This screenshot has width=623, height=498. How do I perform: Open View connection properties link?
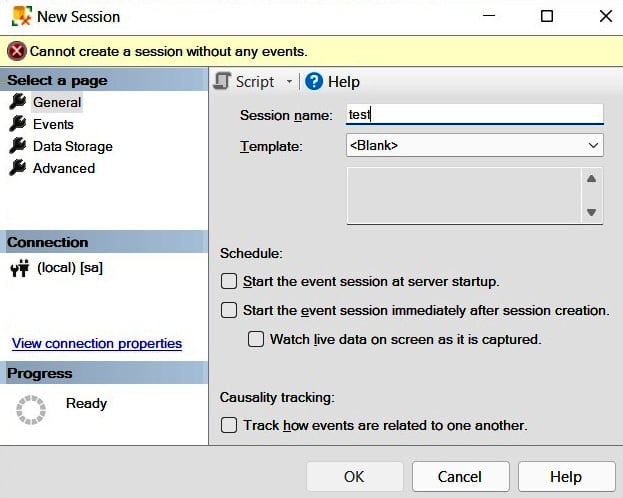97,343
